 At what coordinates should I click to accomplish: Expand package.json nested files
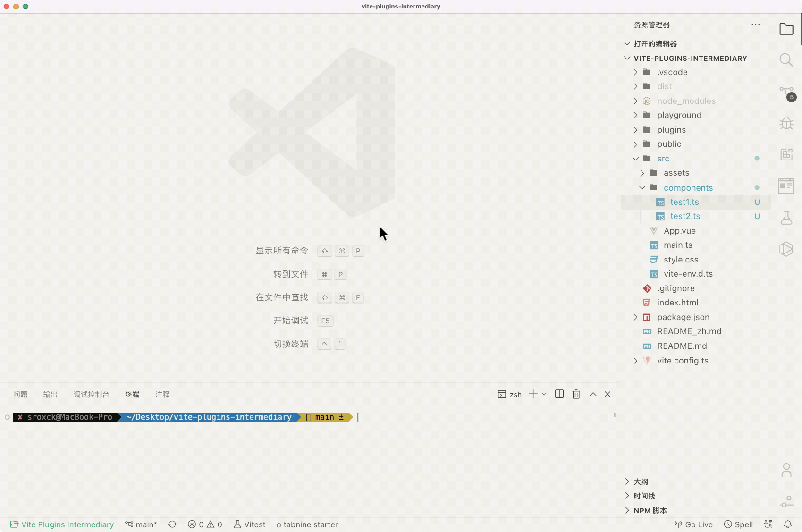coord(635,317)
